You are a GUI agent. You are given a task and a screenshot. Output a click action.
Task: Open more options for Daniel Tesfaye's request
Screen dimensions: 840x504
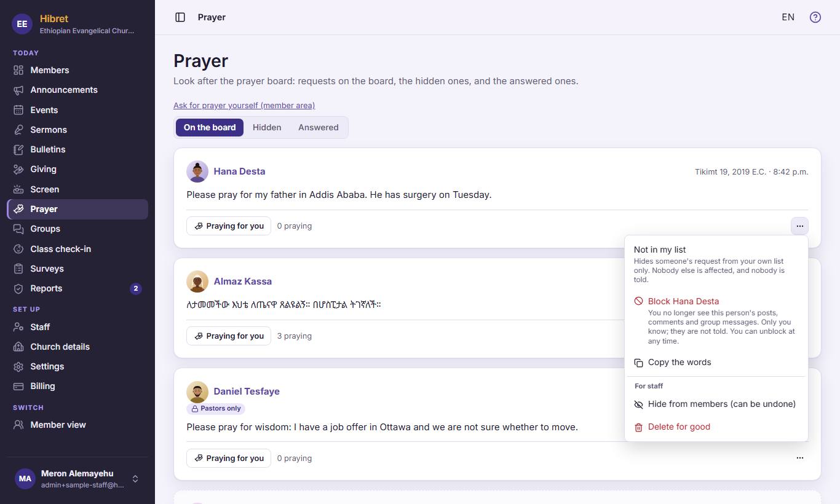(799, 458)
